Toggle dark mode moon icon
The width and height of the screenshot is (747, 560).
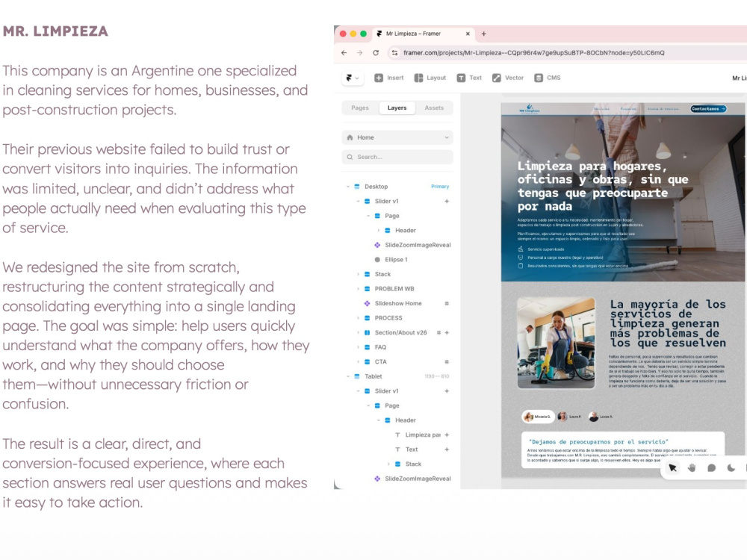tap(731, 467)
